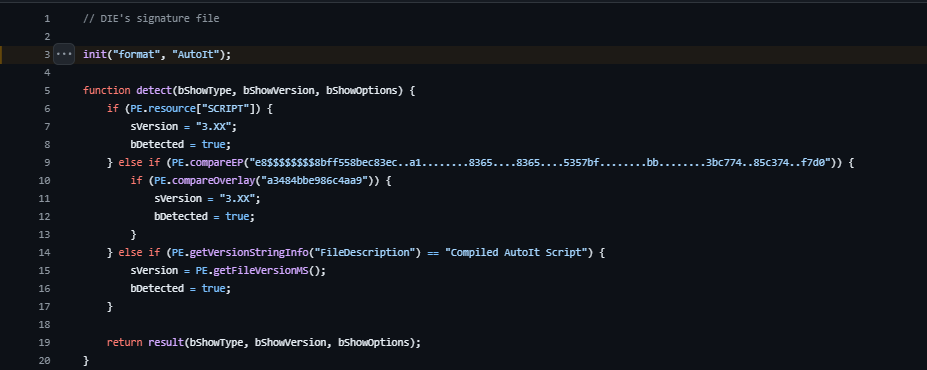Click the bShowOptions parameter on line 5
This screenshot has width=927, height=370.
pos(362,90)
